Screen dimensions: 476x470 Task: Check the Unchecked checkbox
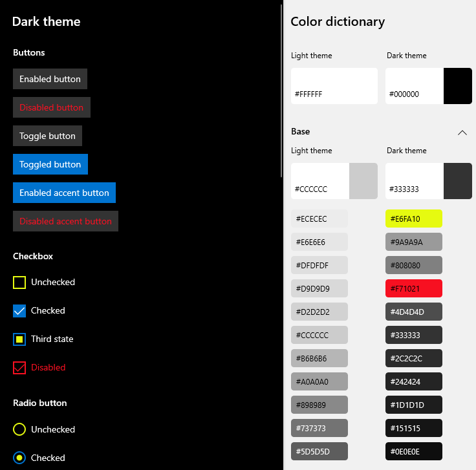[x=19, y=283]
